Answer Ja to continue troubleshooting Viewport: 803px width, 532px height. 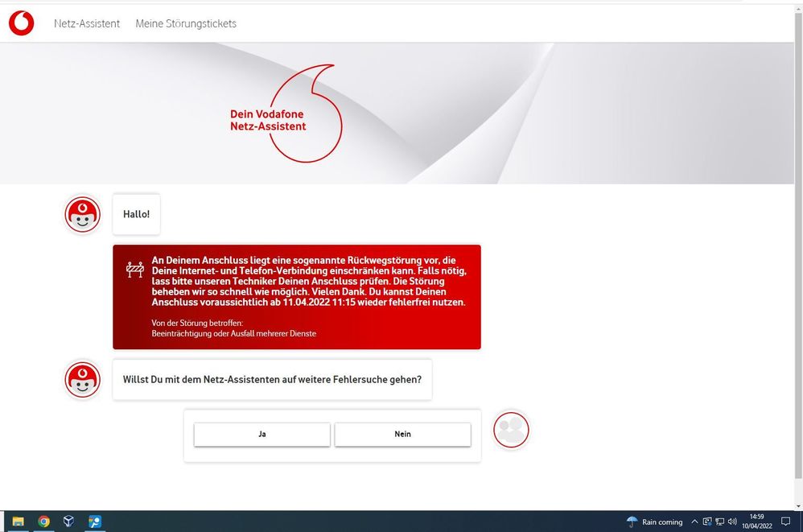(262, 434)
